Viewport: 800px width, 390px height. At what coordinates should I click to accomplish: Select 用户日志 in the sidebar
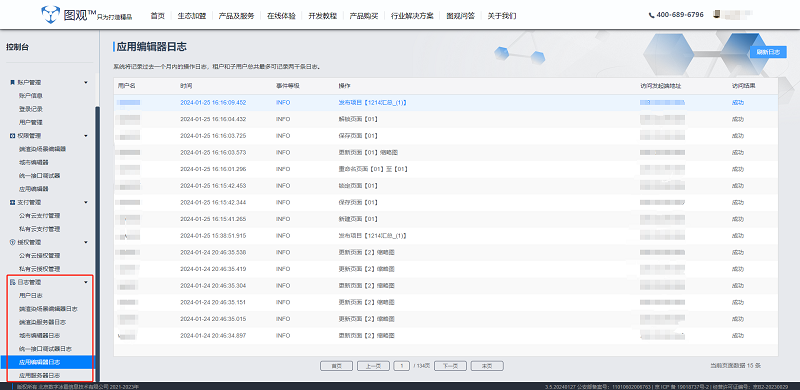tap(31, 296)
